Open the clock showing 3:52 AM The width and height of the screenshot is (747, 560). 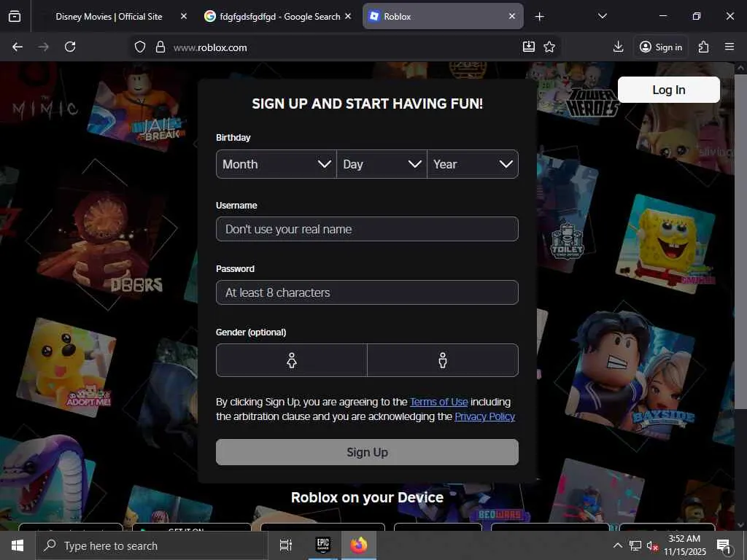(684, 545)
